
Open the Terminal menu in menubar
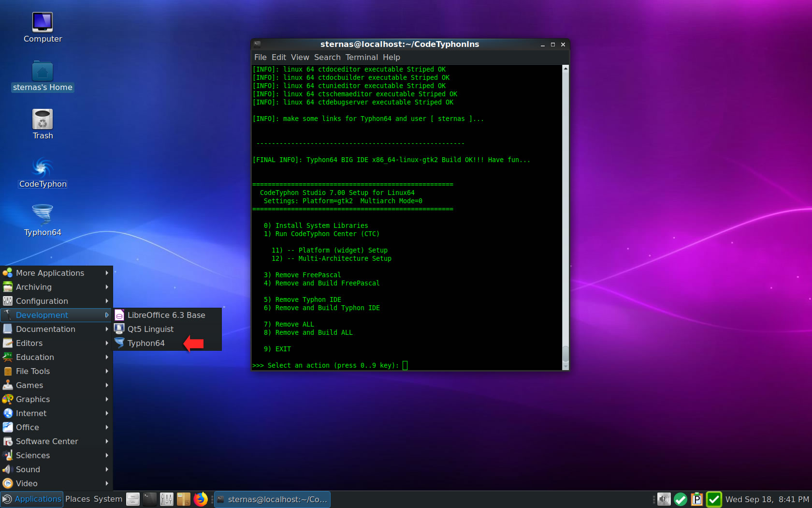pyautogui.click(x=362, y=57)
